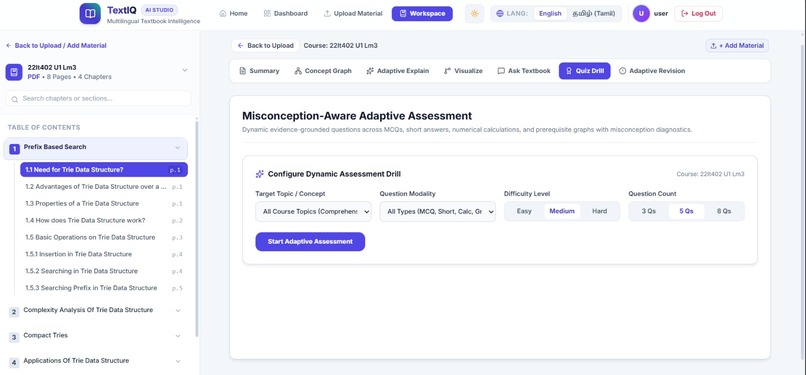This screenshot has width=806, height=375.
Task: Expand the Compact Tries chapter chevron
Action: [178, 336]
